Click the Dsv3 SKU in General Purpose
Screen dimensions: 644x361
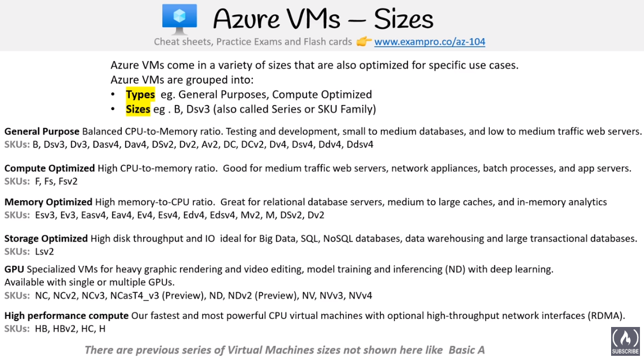[54, 144]
